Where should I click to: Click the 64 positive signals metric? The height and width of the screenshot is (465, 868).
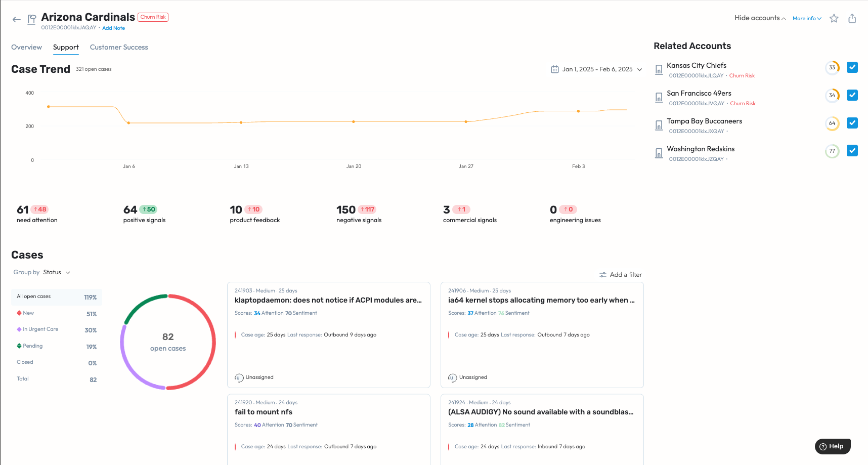[x=144, y=214]
